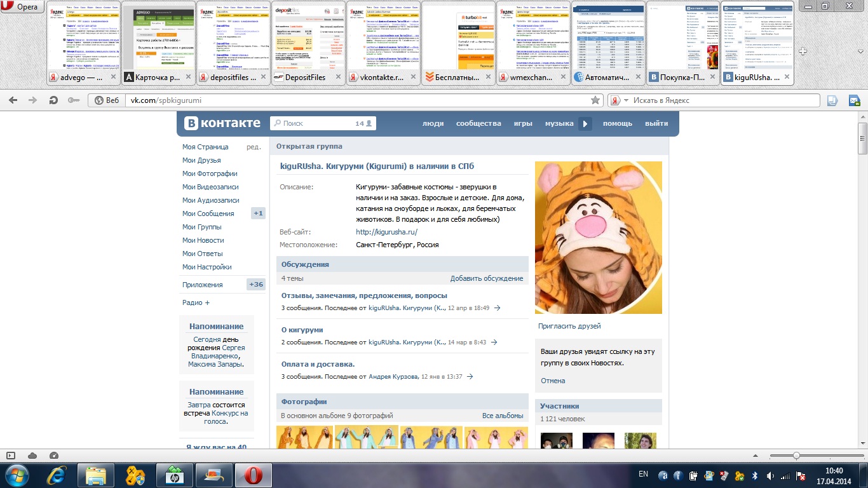This screenshot has height=488, width=868.
Task: Click the Opera Link cloud icon
Action: click(x=32, y=456)
